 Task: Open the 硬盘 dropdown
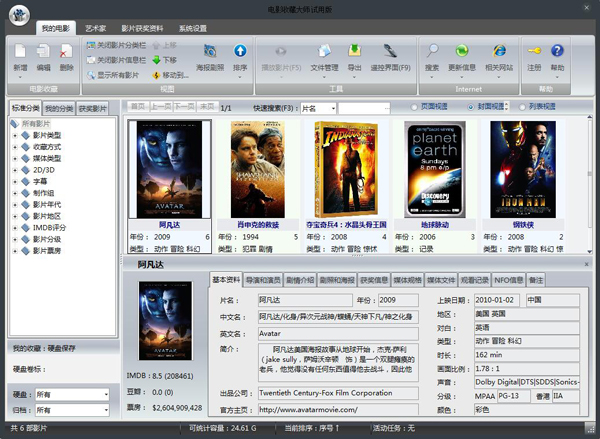click(x=106, y=395)
